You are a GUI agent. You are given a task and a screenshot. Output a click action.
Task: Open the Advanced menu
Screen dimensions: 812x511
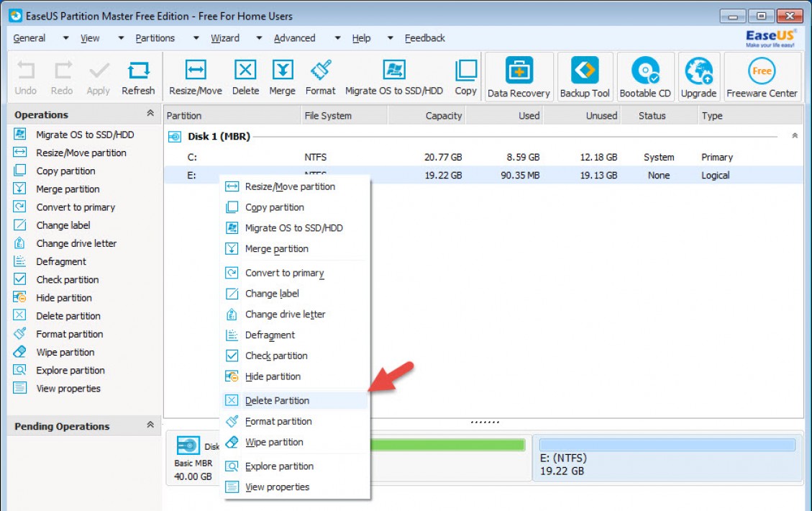tap(294, 38)
